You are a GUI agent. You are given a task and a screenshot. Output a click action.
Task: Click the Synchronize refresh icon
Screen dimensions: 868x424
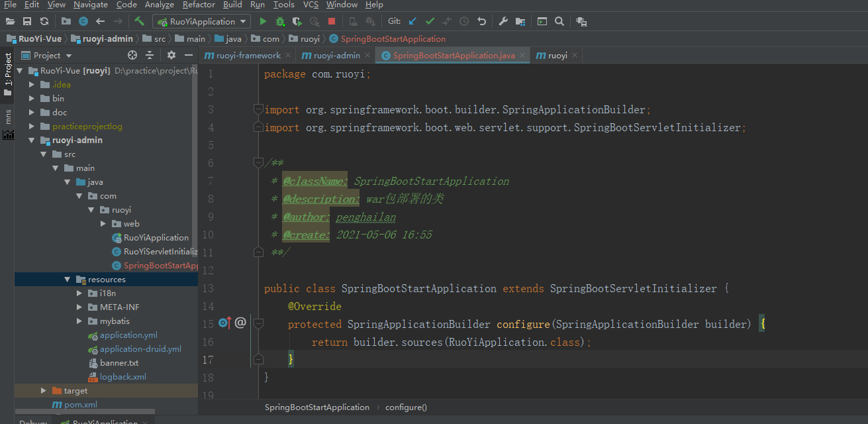coord(44,21)
